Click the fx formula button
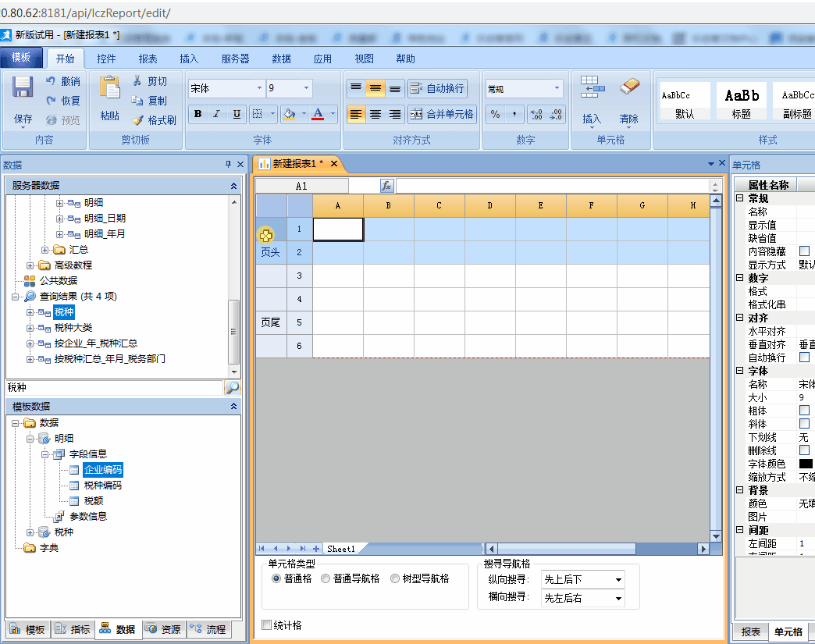 tap(386, 186)
